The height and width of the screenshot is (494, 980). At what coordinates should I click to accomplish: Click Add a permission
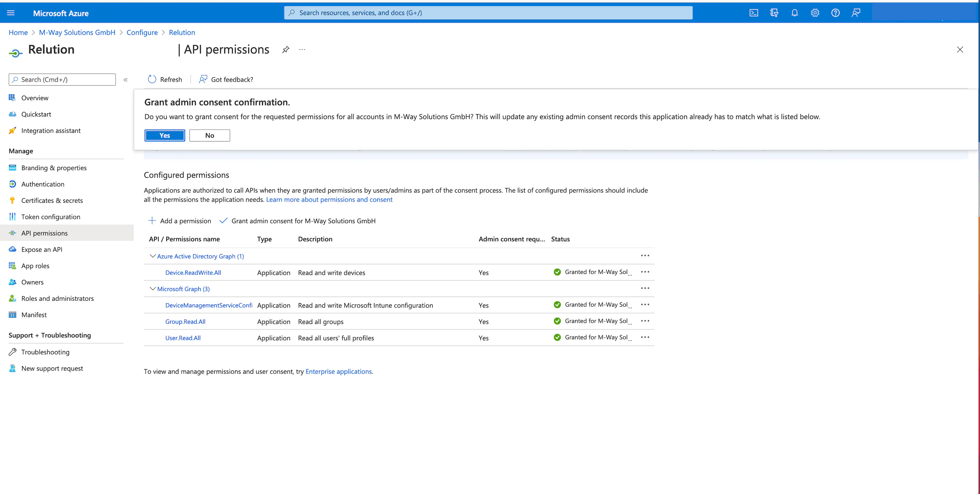[180, 221]
